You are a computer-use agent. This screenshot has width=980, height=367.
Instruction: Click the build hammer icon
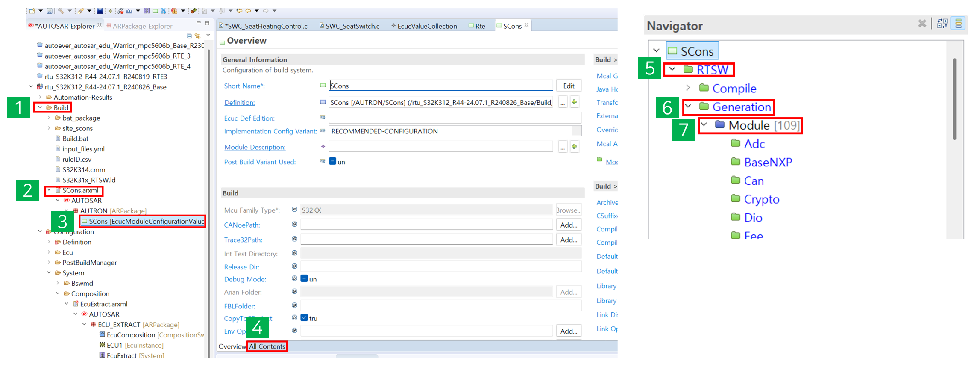[61, 11]
